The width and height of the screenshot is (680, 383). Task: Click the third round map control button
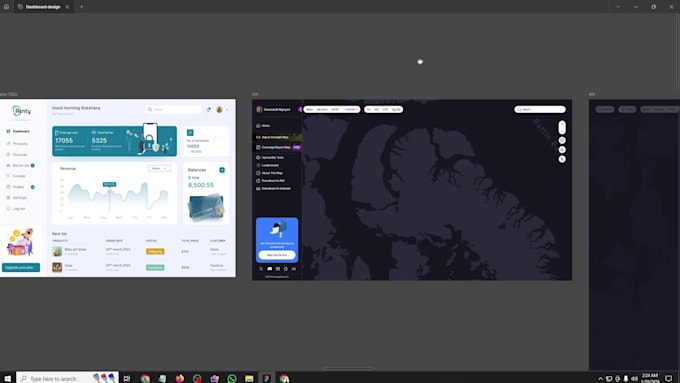coord(562,159)
